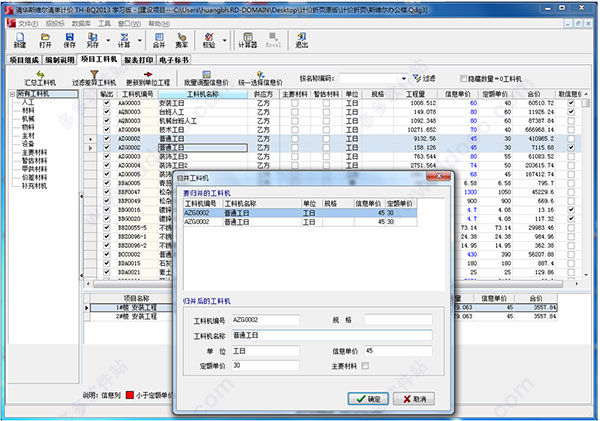Click the 过滤差异工料机 funnel icon
The width and height of the screenshot is (600, 421).
94,78
